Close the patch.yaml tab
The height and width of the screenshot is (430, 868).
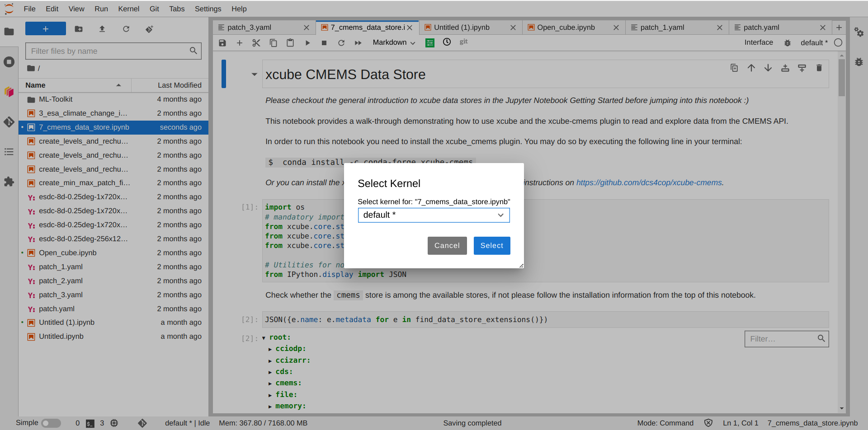pos(823,28)
